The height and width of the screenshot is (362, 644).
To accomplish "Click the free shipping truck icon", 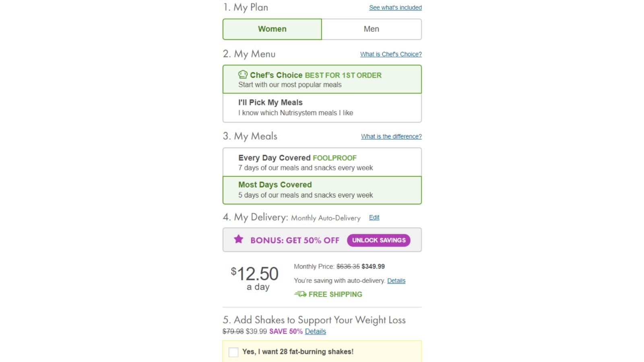I will 300,294.
